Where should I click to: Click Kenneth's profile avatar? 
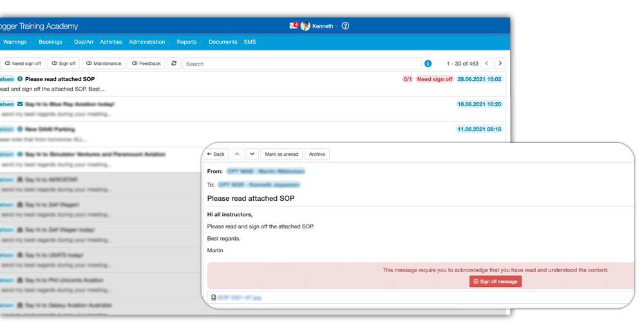pyautogui.click(x=305, y=26)
